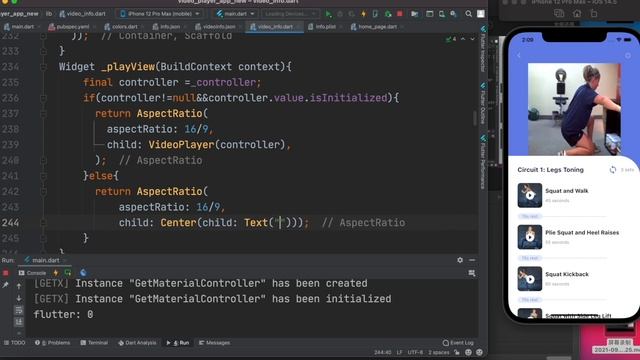The width and height of the screenshot is (640, 360).
Task: Click the video_info.dart breadcrumb
Action: [83, 14]
